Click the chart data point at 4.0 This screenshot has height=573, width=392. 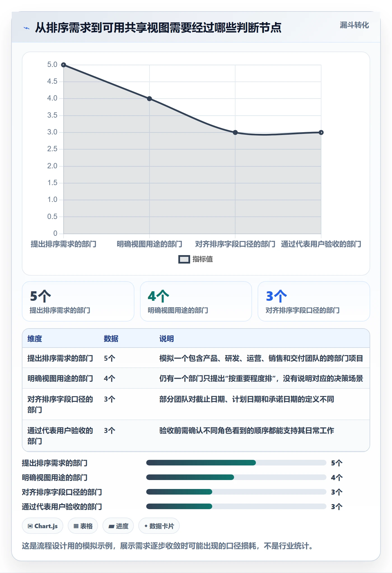[x=150, y=99]
